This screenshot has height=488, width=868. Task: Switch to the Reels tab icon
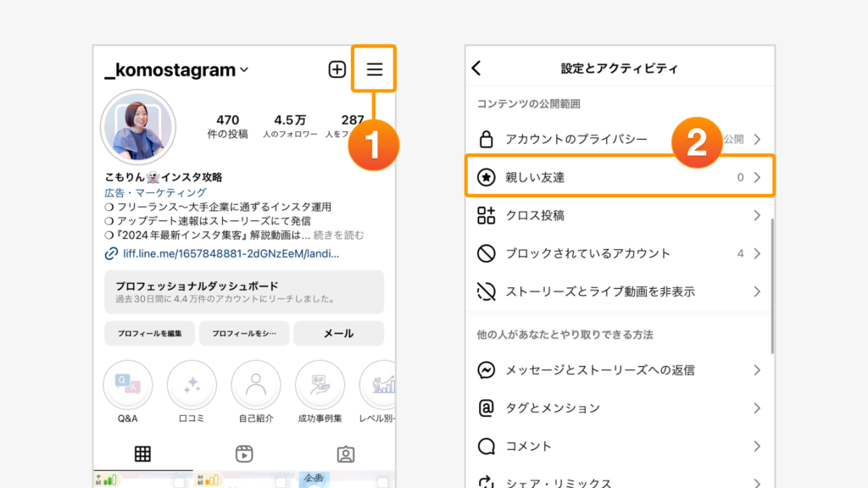(x=244, y=454)
